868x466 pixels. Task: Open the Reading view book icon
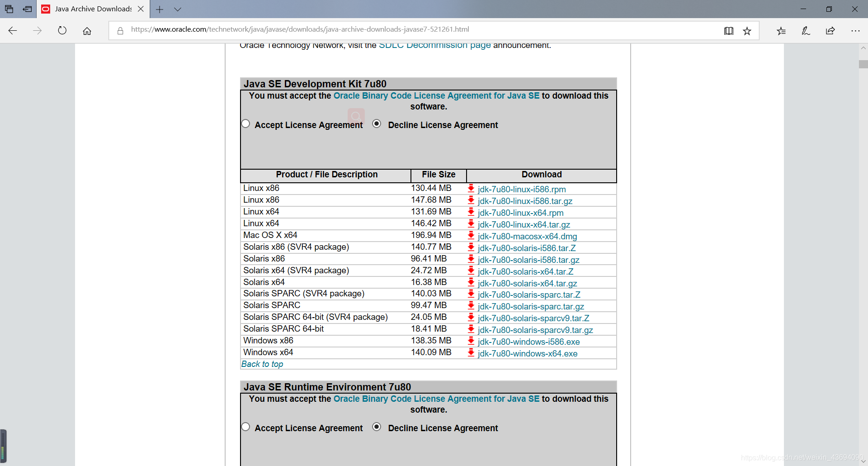coord(729,31)
